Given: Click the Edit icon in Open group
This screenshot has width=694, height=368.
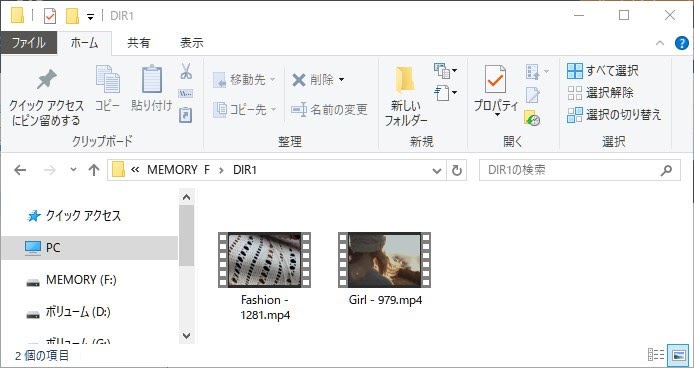Looking at the screenshot, I should pyautogui.click(x=532, y=95).
